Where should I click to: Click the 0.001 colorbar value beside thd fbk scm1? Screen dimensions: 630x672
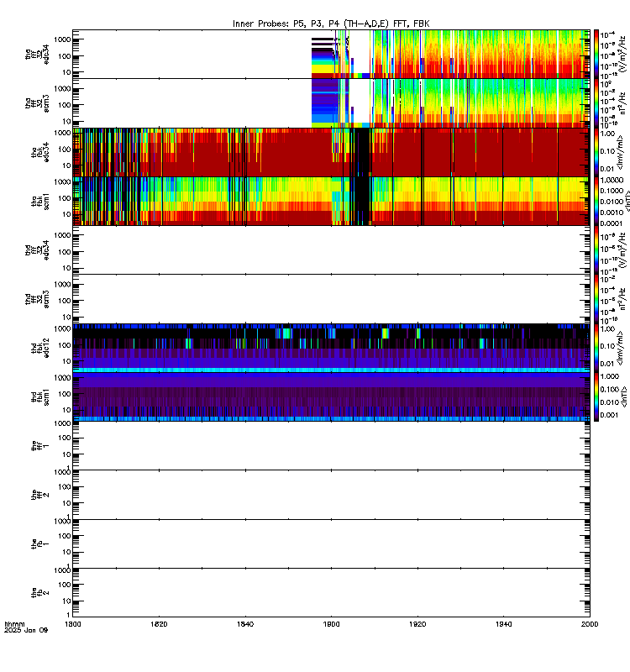[x=609, y=415]
